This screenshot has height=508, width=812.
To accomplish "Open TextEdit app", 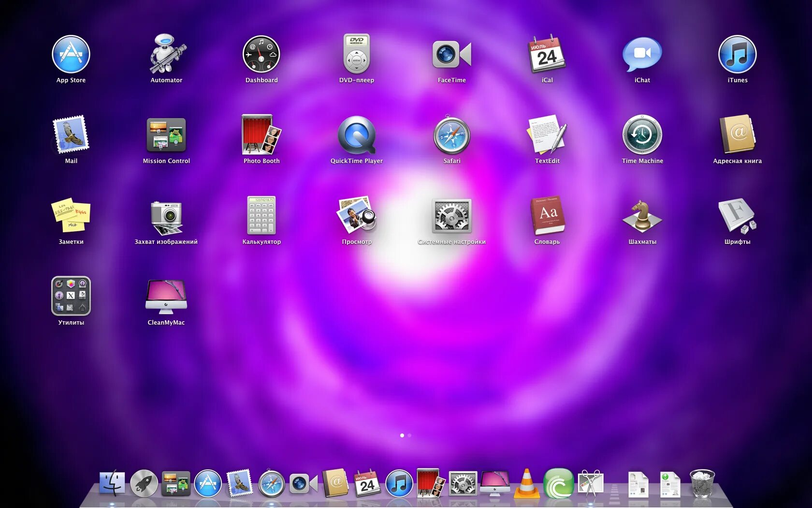I will coord(547,134).
